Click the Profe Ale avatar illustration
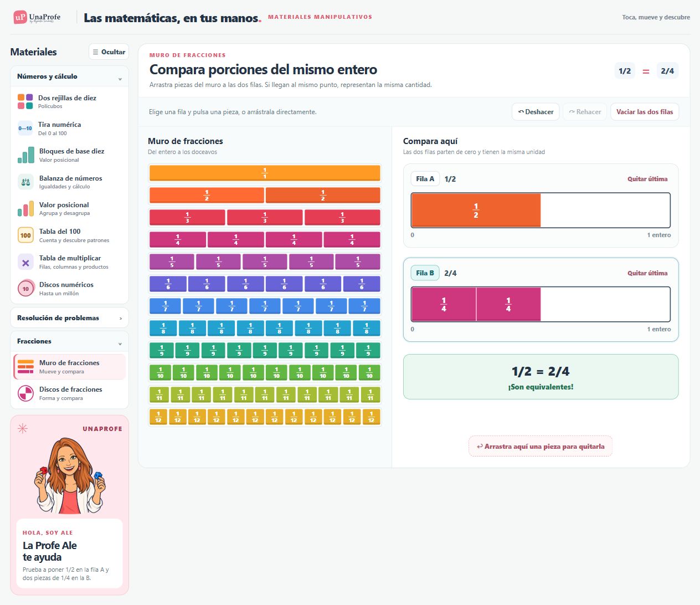Image resolution: width=700 pixels, height=605 pixels. pyautogui.click(x=69, y=475)
